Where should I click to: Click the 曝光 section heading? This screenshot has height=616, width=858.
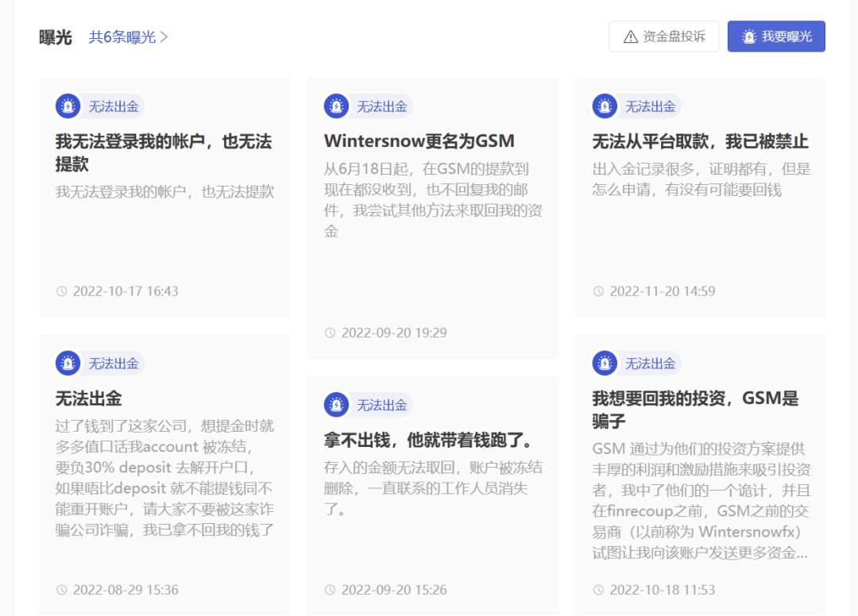[56, 37]
